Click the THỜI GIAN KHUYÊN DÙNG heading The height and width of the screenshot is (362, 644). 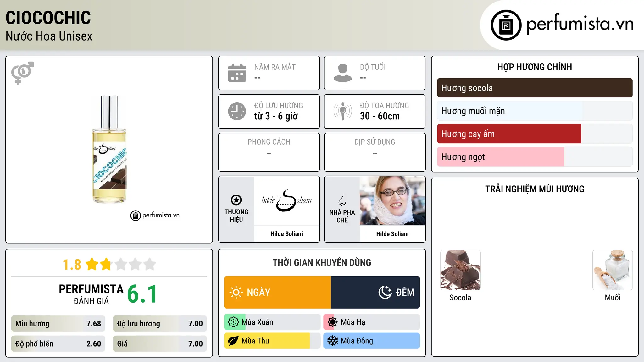(x=322, y=262)
